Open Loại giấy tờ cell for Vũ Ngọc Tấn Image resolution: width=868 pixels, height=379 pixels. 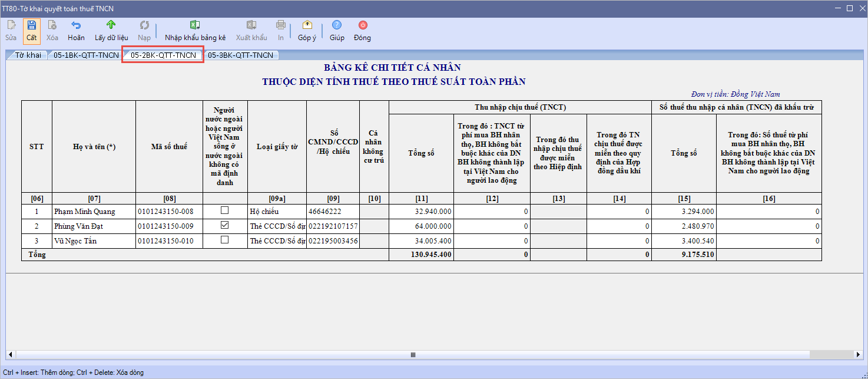pos(277,240)
